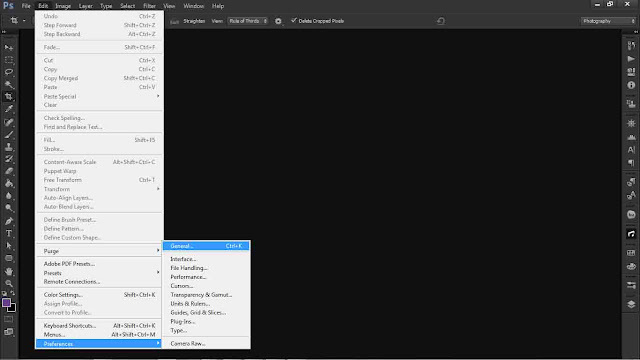Click the crop settings gear icon
The image size is (640, 360).
pyautogui.click(x=278, y=21)
